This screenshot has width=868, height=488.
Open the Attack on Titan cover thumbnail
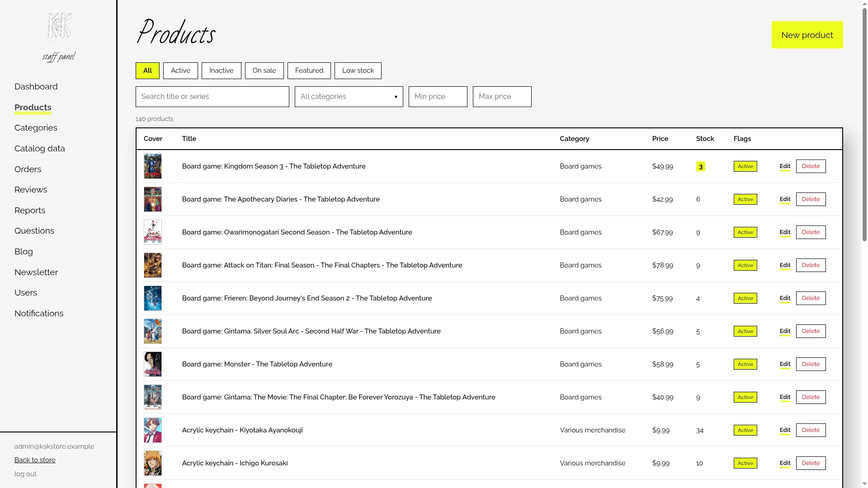click(x=153, y=265)
